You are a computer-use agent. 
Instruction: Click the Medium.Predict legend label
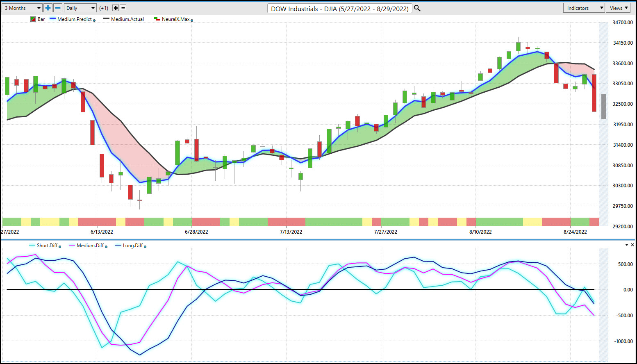(74, 19)
